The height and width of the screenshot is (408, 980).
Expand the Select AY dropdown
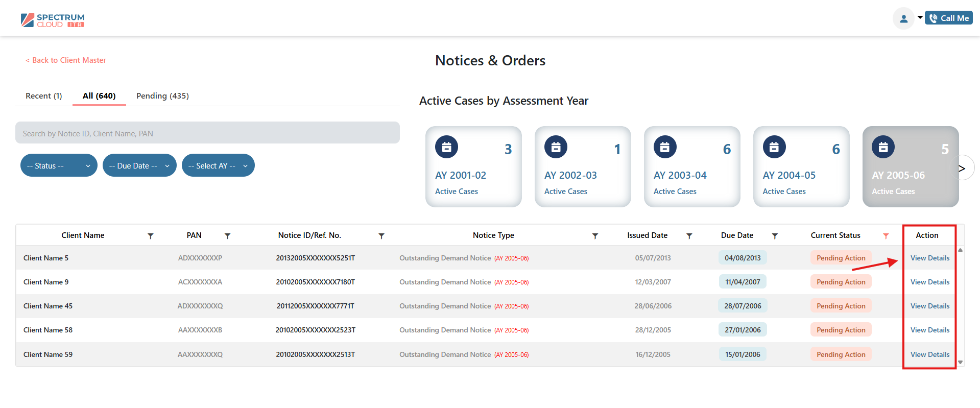click(218, 165)
